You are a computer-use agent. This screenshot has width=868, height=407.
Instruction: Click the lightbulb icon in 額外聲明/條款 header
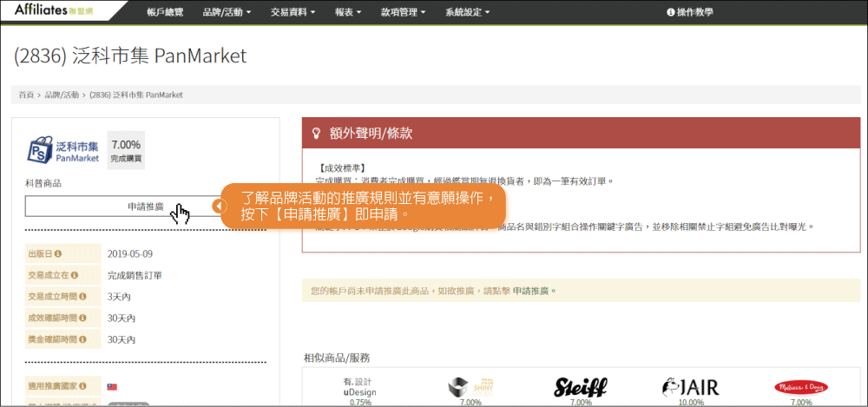(x=317, y=133)
